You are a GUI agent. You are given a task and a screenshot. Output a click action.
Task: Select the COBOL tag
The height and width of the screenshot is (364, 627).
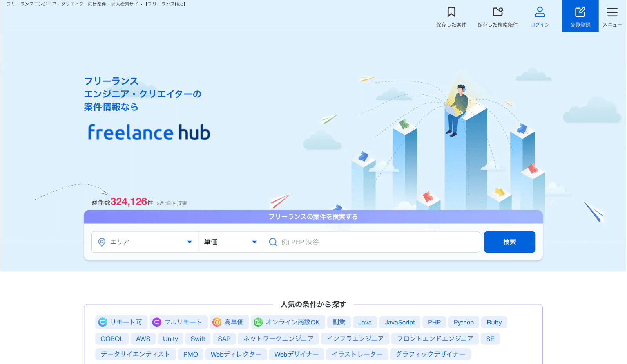click(112, 339)
